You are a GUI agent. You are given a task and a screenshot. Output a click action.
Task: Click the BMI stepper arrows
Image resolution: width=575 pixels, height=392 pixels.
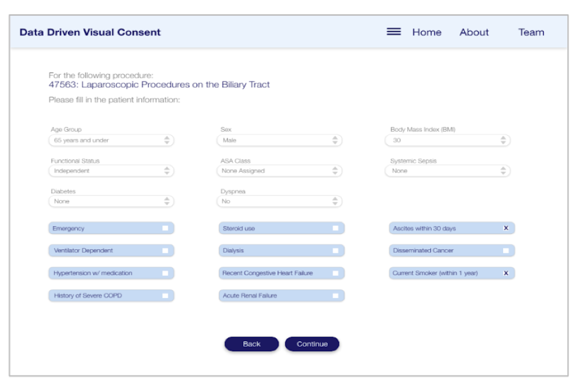point(503,140)
